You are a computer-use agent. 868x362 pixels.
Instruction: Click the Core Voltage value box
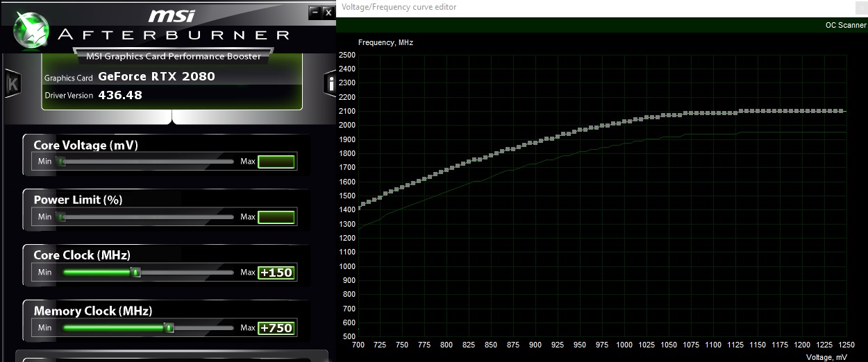click(x=276, y=162)
